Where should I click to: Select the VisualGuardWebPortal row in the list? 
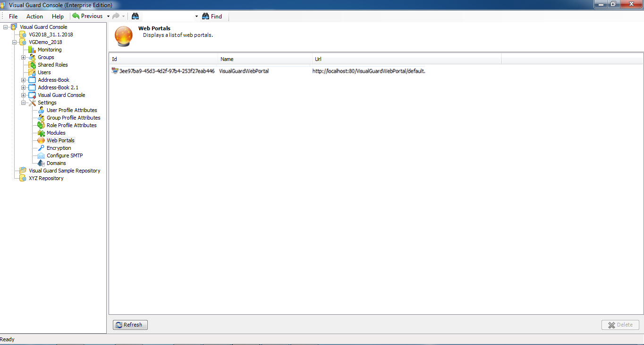pyautogui.click(x=244, y=71)
